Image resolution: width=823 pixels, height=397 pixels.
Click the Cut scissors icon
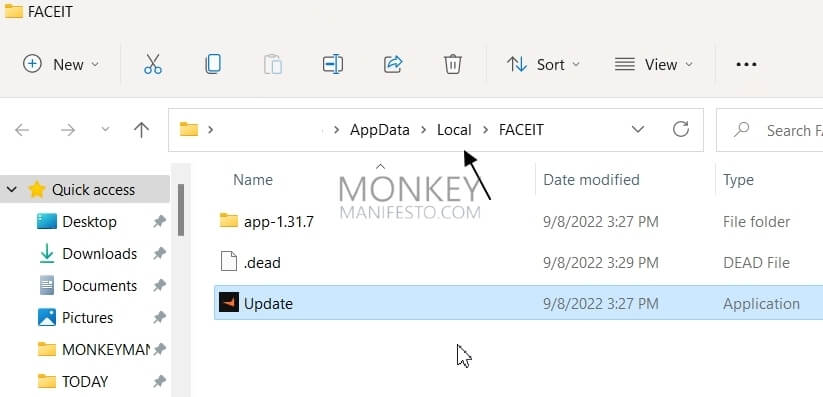pos(153,65)
